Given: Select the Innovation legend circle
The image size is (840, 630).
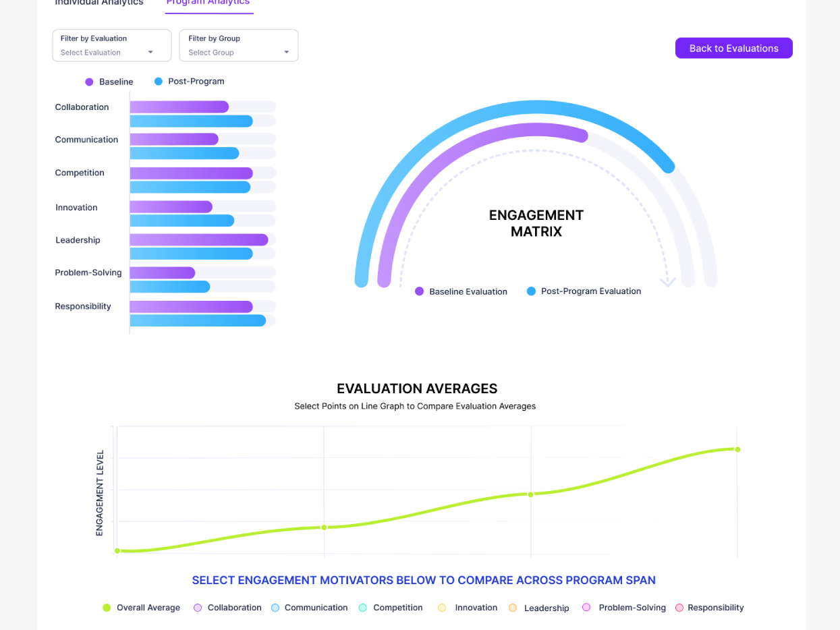Looking at the screenshot, I should click(442, 608).
